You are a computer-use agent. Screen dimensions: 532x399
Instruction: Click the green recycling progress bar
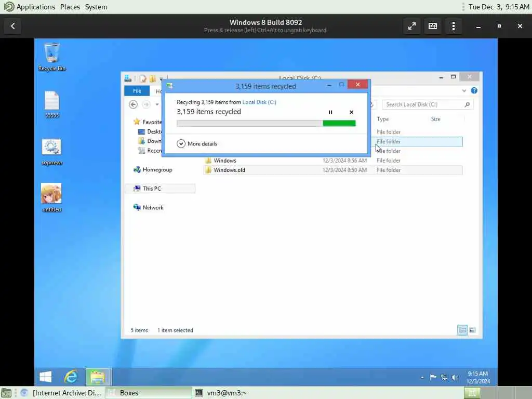[x=266, y=123]
